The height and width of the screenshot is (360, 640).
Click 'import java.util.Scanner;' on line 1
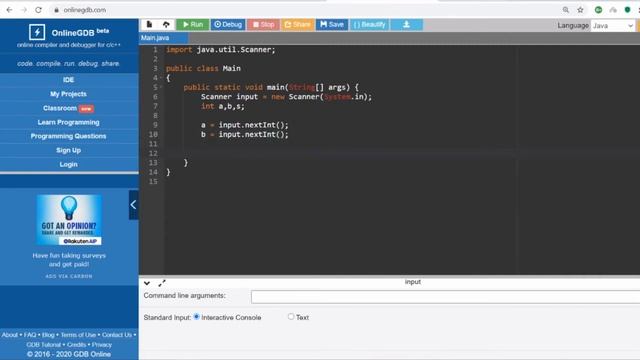(220, 50)
